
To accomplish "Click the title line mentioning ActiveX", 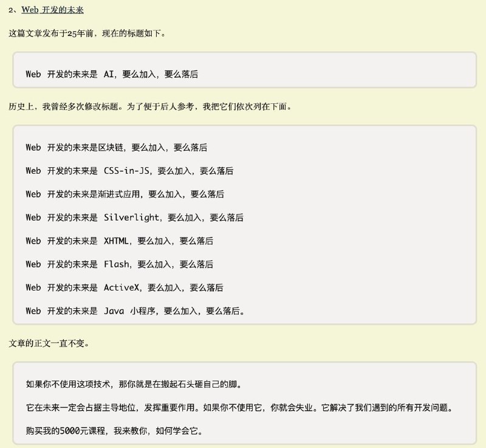I will (x=124, y=287).
